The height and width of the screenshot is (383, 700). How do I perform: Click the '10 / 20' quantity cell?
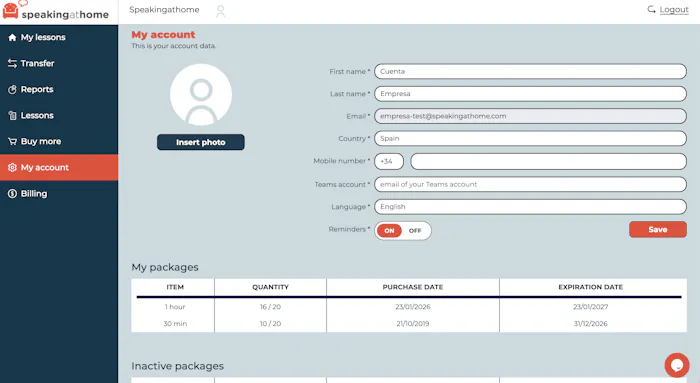tap(271, 324)
